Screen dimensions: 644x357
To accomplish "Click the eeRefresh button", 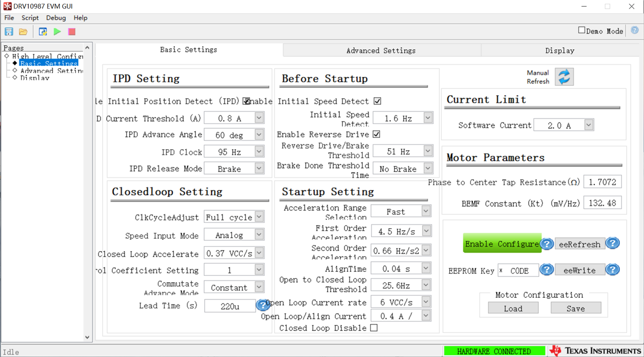I will click(x=580, y=244).
